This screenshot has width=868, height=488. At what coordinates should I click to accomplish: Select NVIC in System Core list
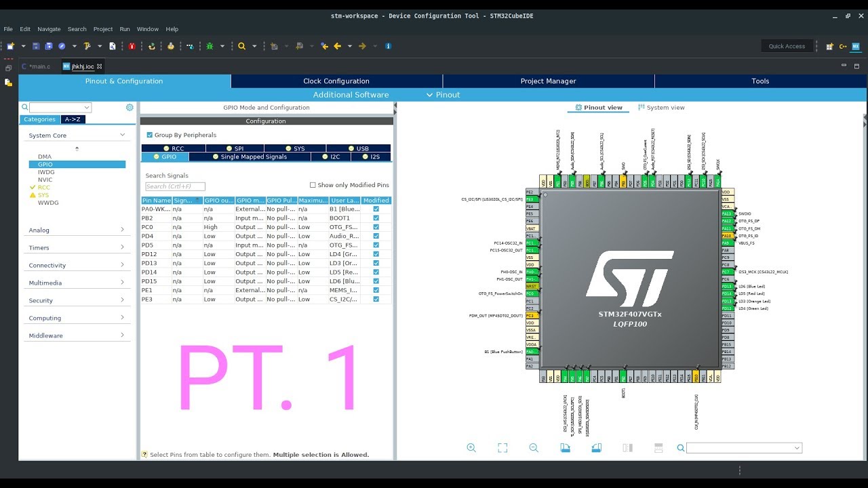(45, 180)
